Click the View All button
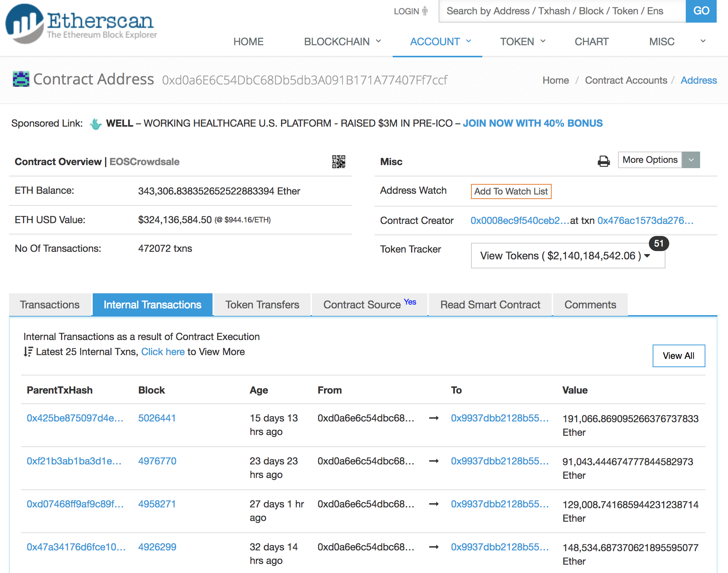Image resolution: width=728 pixels, height=573 pixels. tap(679, 356)
